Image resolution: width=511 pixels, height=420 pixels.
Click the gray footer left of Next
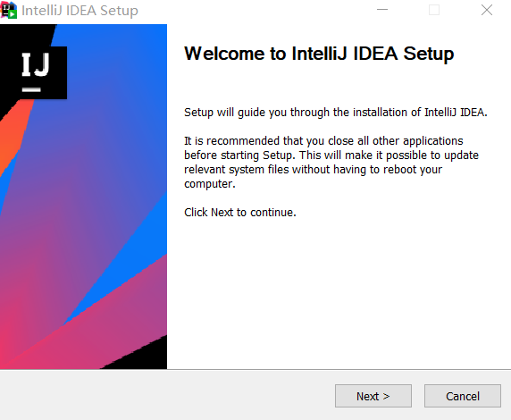pos(166,395)
